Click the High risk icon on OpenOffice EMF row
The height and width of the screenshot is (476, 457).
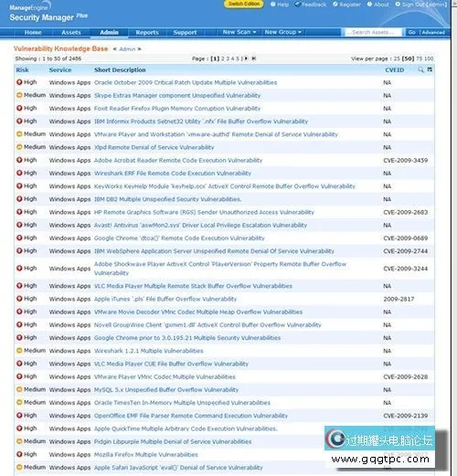tap(19, 416)
